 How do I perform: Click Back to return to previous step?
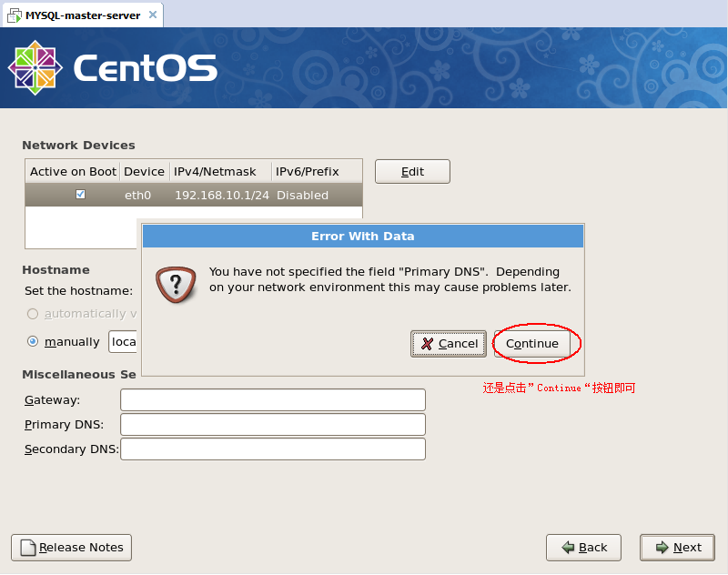coord(583,548)
